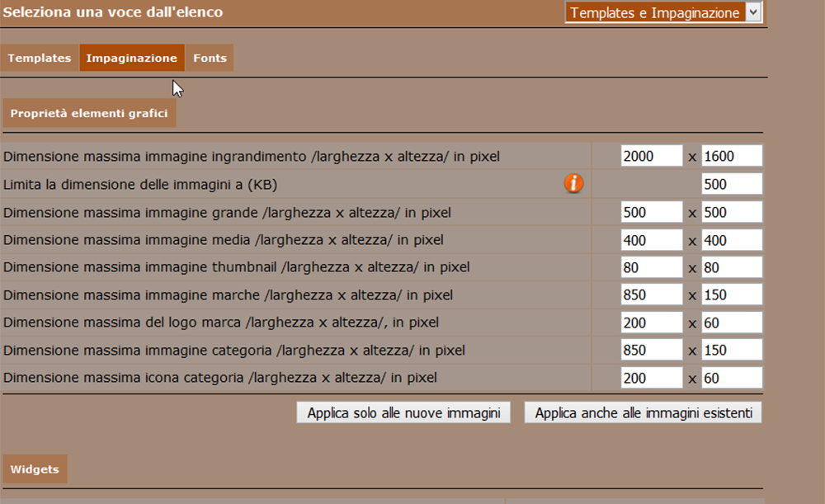Image resolution: width=825 pixels, height=504 pixels.
Task: Edit ingrandimento height field showing 1600
Action: [731, 156]
